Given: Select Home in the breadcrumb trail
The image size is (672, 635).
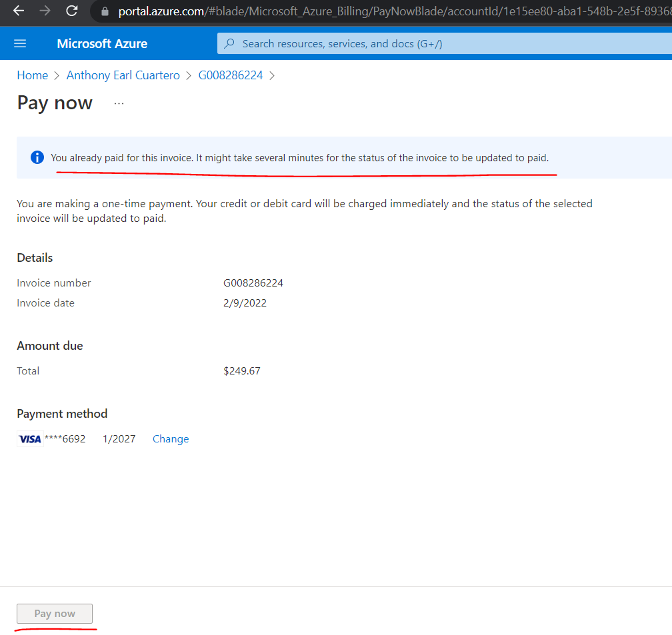Looking at the screenshot, I should 32,75.
